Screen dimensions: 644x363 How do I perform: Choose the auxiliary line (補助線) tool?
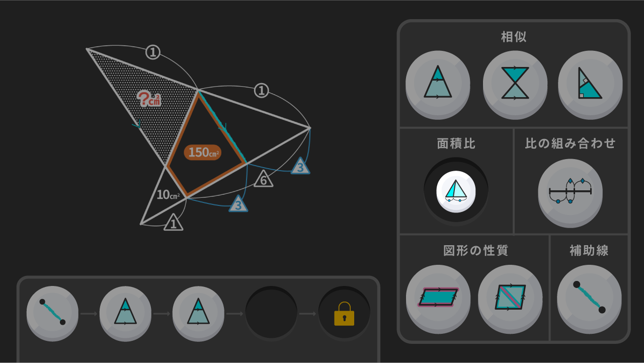tap(589, 297)
